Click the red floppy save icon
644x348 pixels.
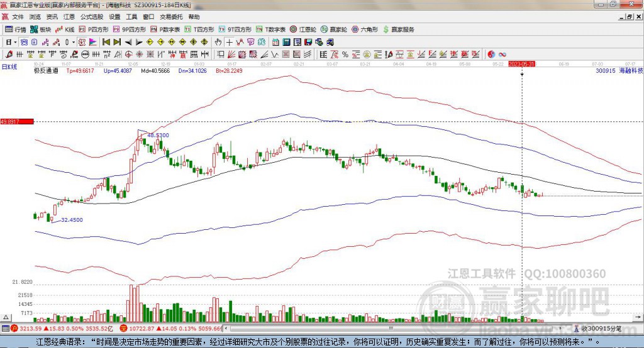[308, 42]
